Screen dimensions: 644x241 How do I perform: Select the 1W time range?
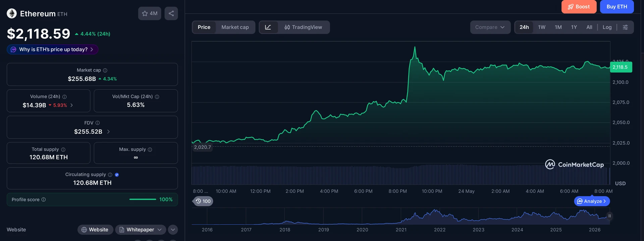542,27
